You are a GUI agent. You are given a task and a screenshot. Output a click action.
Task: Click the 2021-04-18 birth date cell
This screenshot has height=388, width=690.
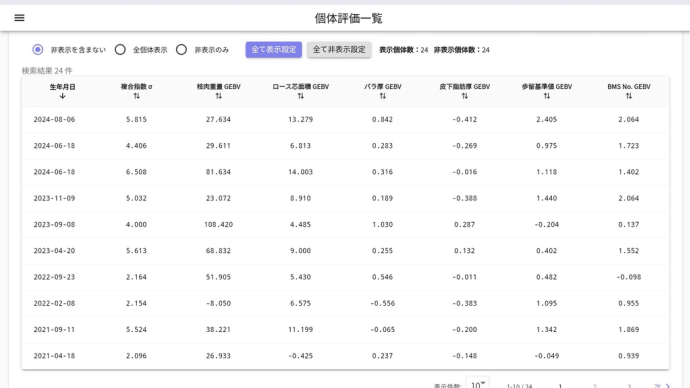pos(55,356)
